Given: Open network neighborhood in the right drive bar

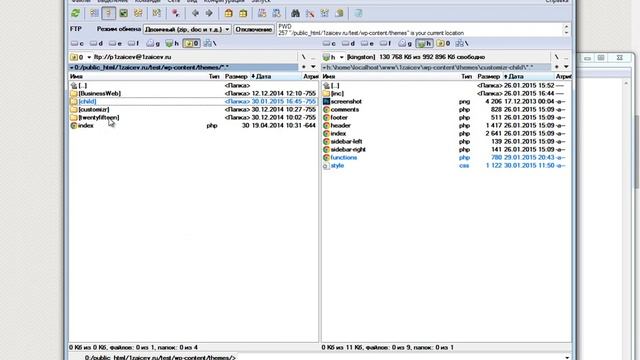Looking at the screenshot, I should [x=462, y=43].
